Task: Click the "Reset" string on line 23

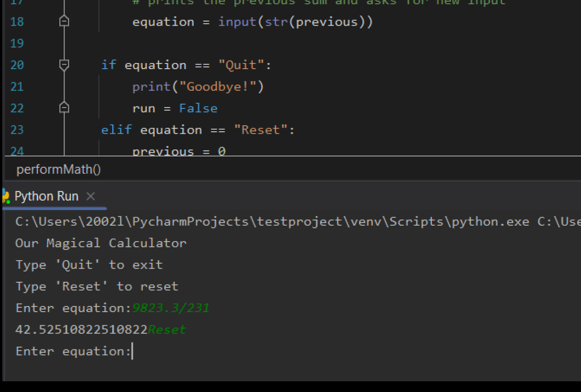Action: tap(261, 130)
